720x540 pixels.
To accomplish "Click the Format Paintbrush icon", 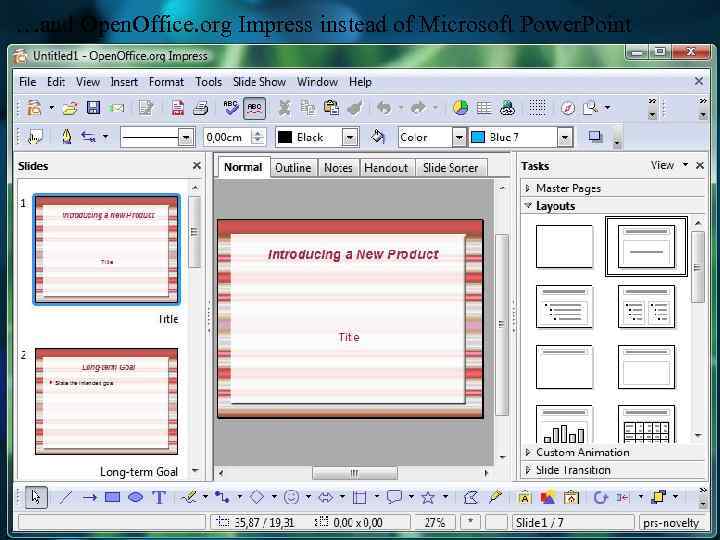I will [x=355, y=108].
